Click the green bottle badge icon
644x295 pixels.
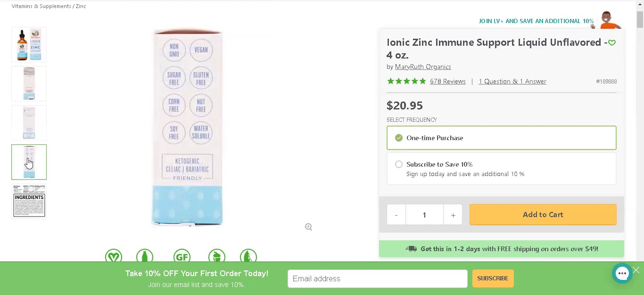pyautogui.click(x=145, y=256)
